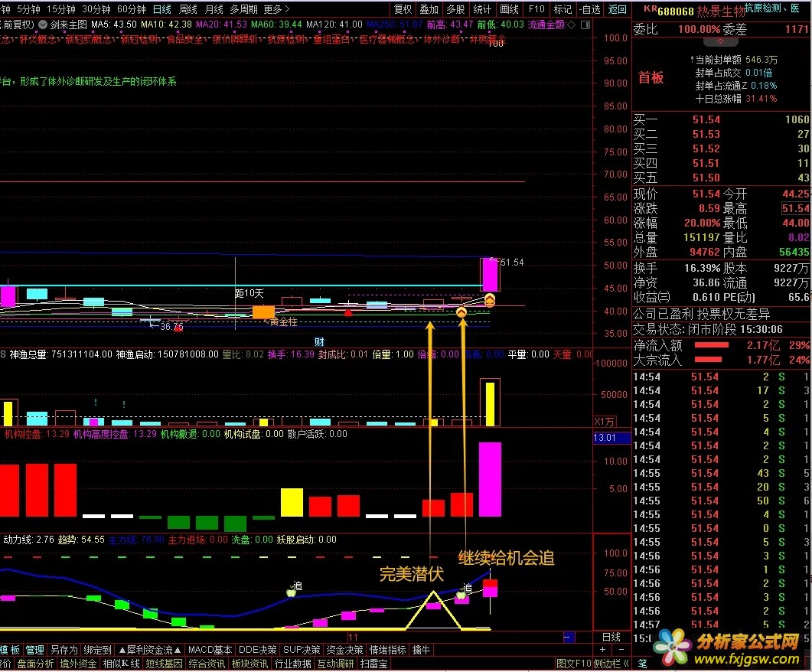Toggle stock in watchlist with -自选
Image resolution: width=812 pixels, height=672 pixels.
[x=590, y=9]
